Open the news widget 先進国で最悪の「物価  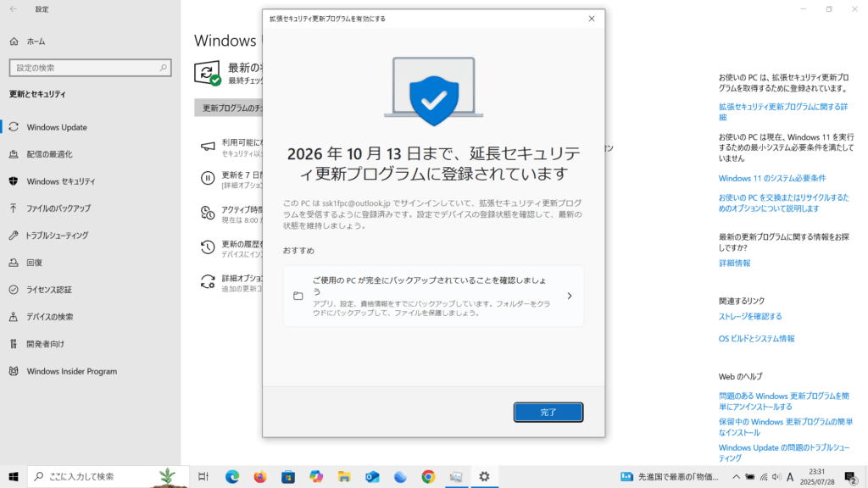[670, 476]
